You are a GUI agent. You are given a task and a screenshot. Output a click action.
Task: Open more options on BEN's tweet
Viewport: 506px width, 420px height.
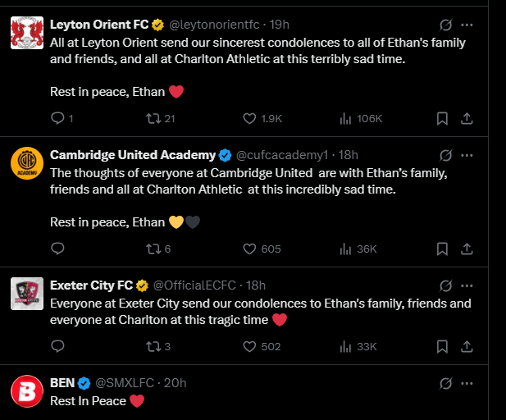point(467,383)
